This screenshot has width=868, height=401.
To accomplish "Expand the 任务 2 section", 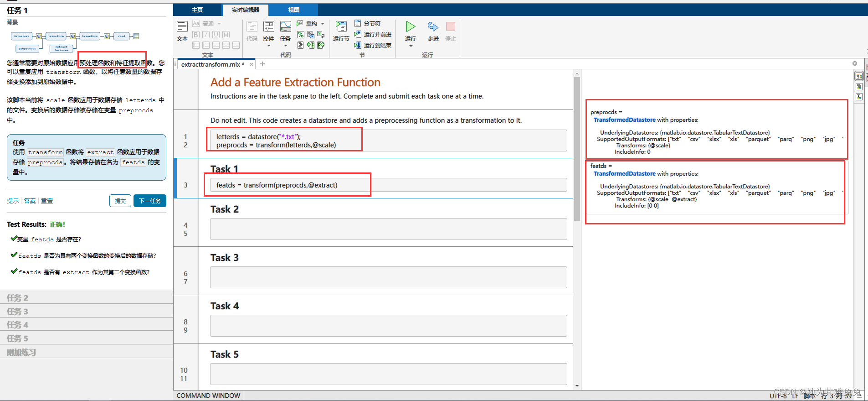I will point(87,297).
